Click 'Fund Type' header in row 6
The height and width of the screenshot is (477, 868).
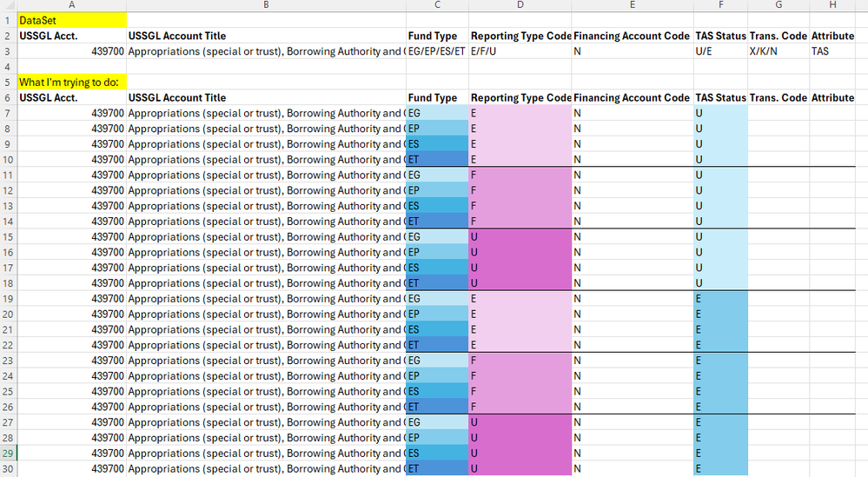(437, 98)
